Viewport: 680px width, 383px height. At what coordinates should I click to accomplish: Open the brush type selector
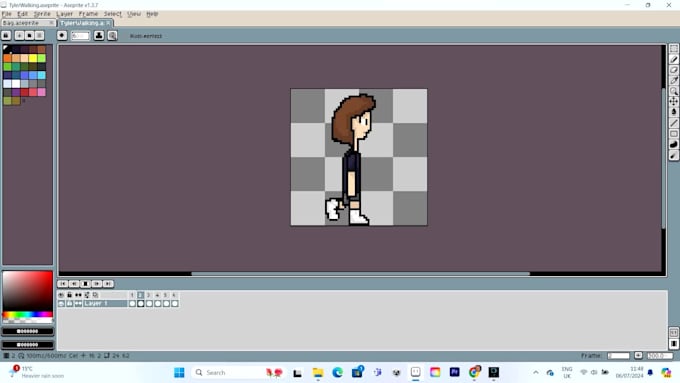click(62, 36)
